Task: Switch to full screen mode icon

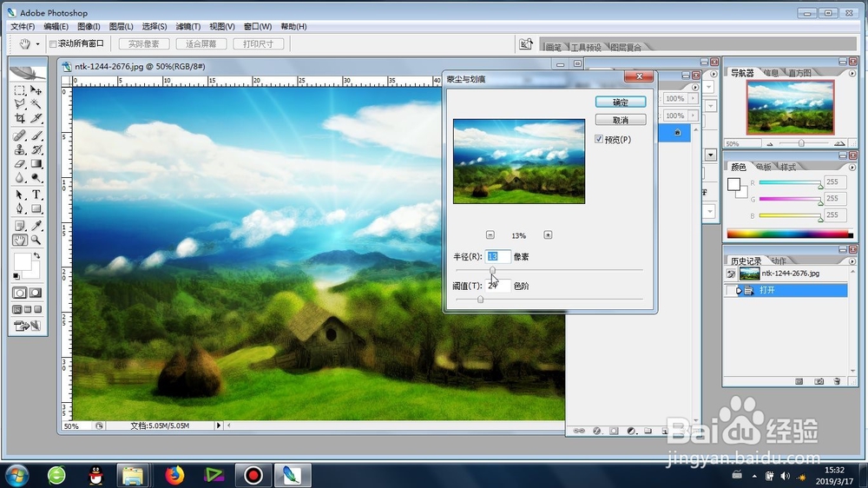Action: (37, 310)
